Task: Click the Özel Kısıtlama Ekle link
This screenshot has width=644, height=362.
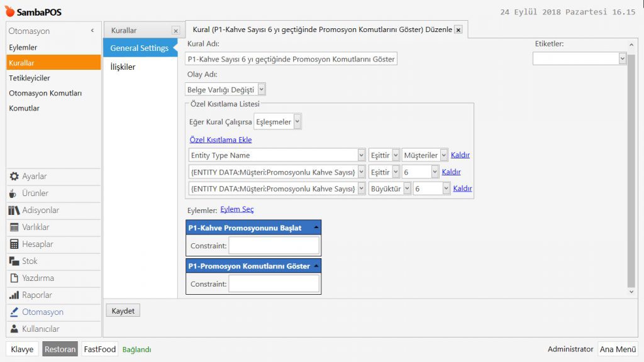Action: tap(220, 140)
